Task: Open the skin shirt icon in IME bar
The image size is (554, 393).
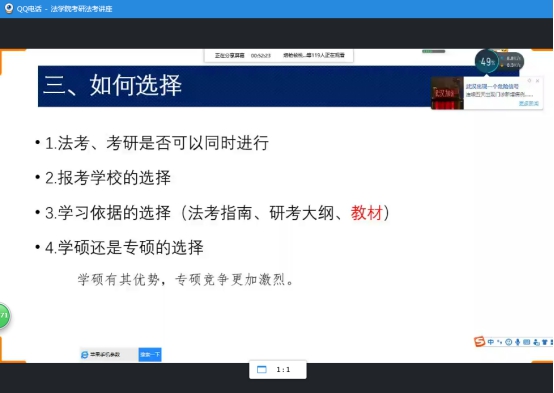Action: pos(544,342)
